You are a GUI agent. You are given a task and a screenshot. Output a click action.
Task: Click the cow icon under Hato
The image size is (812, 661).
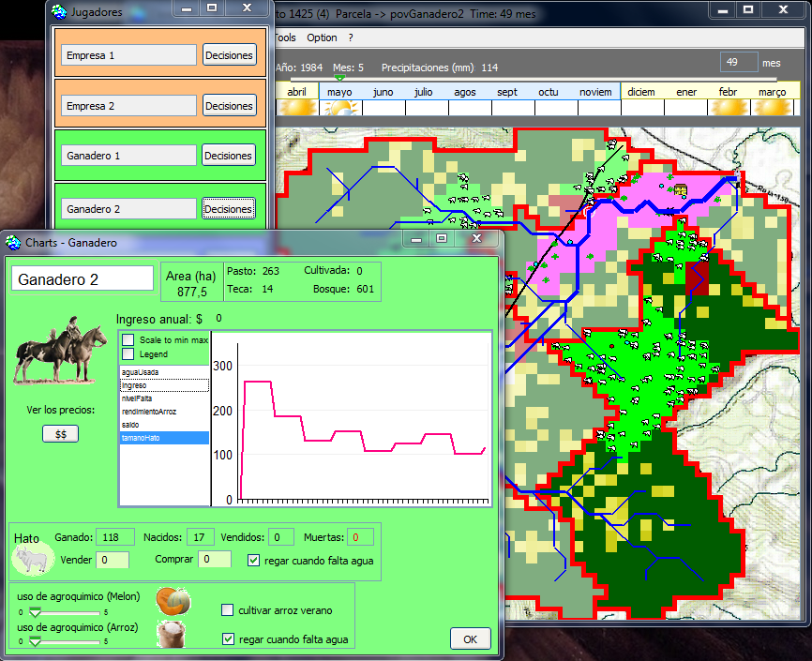(30, 560)
